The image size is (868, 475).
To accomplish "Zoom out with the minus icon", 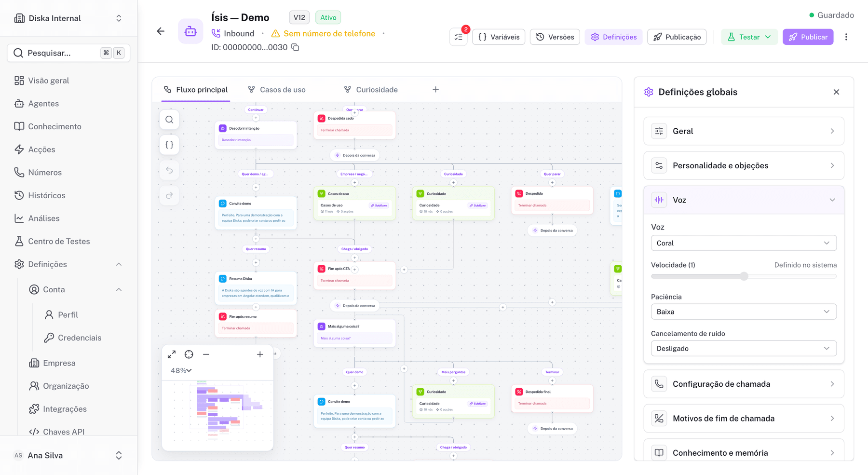I will pos(206,354).
